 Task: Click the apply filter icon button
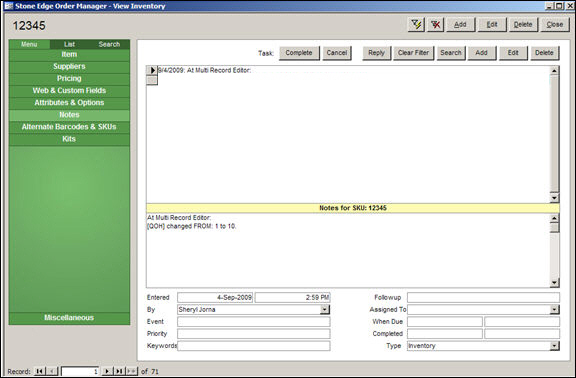[x=416, y=25]
